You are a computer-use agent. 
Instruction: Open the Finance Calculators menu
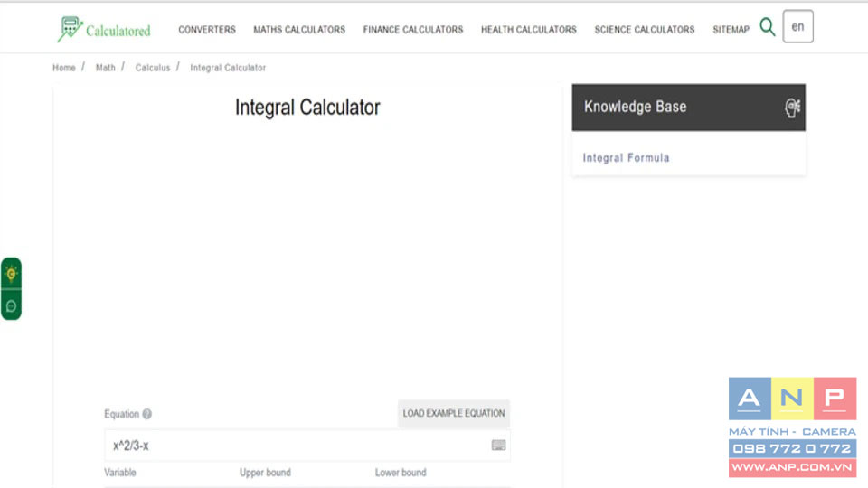(413, 29)
